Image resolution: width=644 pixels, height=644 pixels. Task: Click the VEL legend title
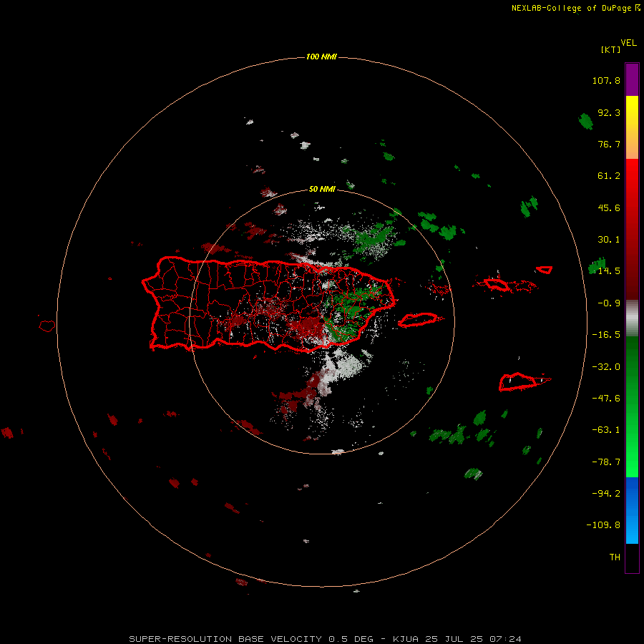(628, 43)
